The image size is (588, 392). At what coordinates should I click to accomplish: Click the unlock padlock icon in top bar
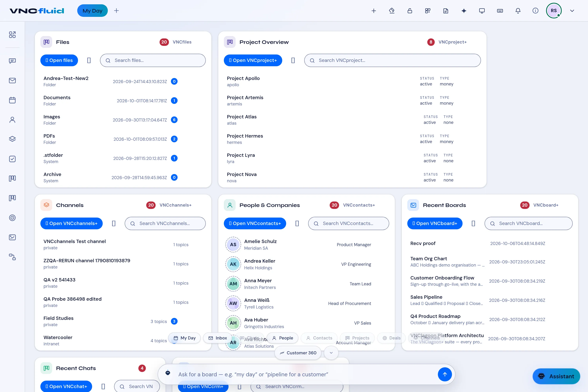click(x=410, y=11)
